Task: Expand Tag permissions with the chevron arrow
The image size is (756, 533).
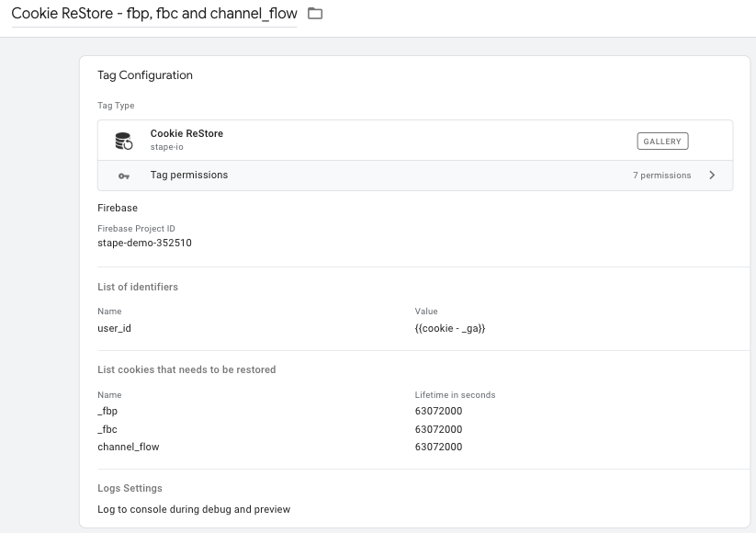Action: click(x=712, y=176)
